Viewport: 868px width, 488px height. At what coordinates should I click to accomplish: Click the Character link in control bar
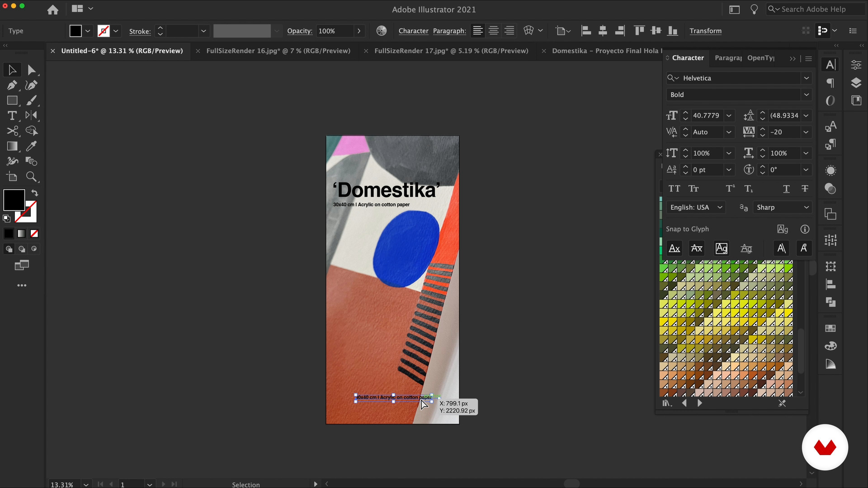click(x=413, y=31)
